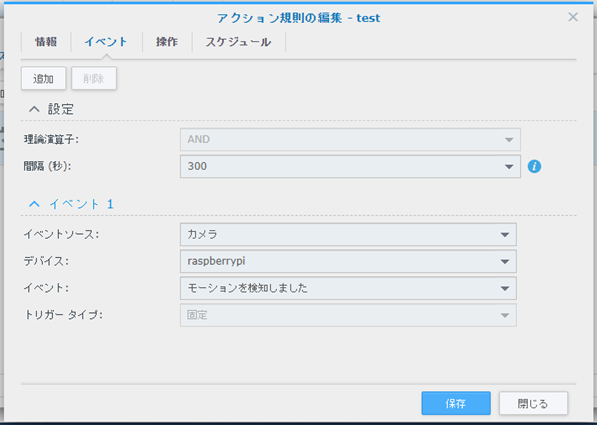Click the トリガー タイプ 固定 dropdown
Image resolution: width=597 pixels, height=425 pixels.
tap(348, 315)
